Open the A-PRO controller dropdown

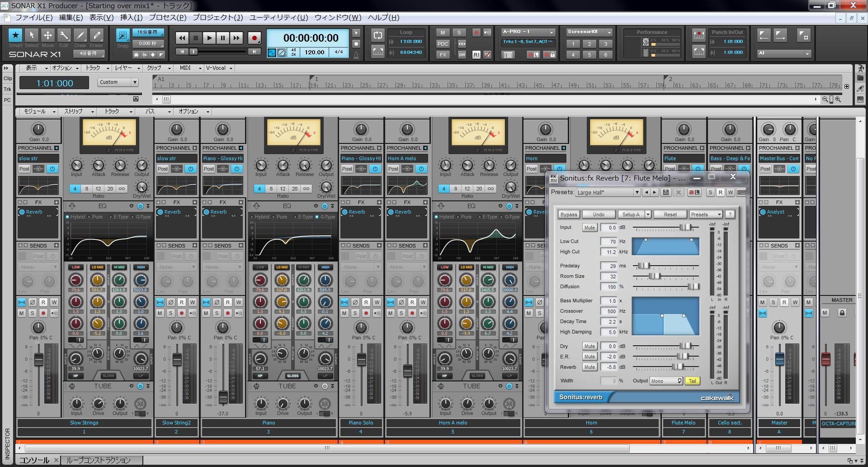coord(528,32)
